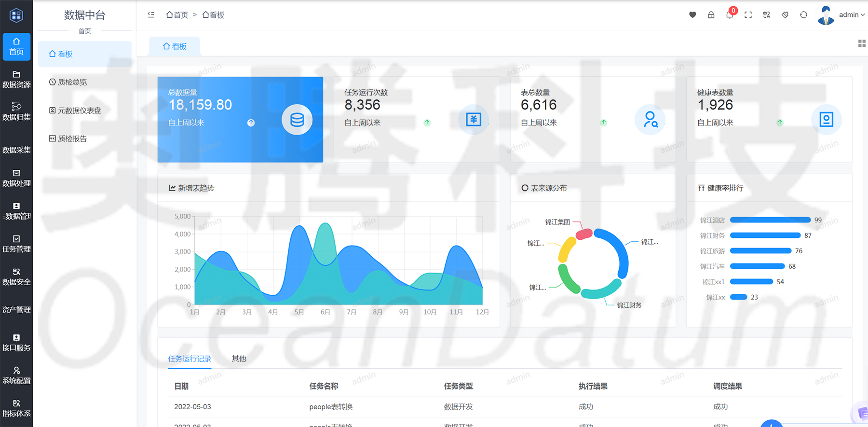
Task: Click the 2022-05-03 date cell
Action: (x=192, y=407)
